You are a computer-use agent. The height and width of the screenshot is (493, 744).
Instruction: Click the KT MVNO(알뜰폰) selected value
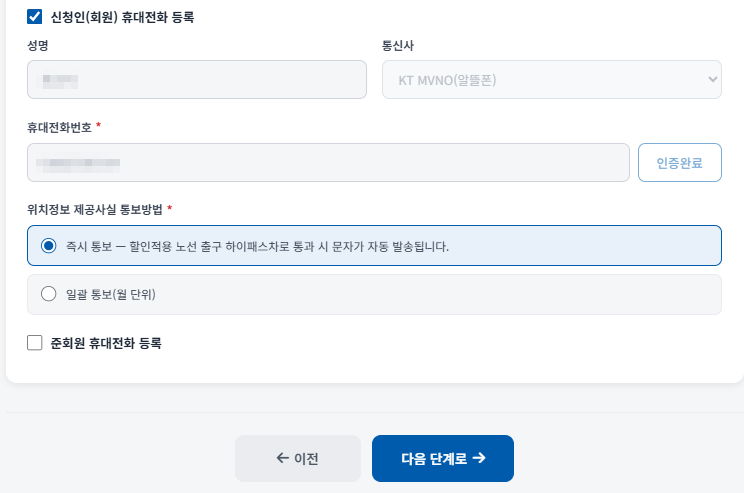(447, 80)
